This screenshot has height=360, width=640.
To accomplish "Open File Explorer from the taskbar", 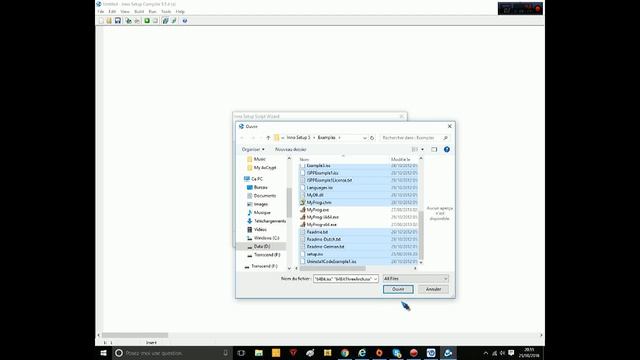I will (x=259, y=353).
